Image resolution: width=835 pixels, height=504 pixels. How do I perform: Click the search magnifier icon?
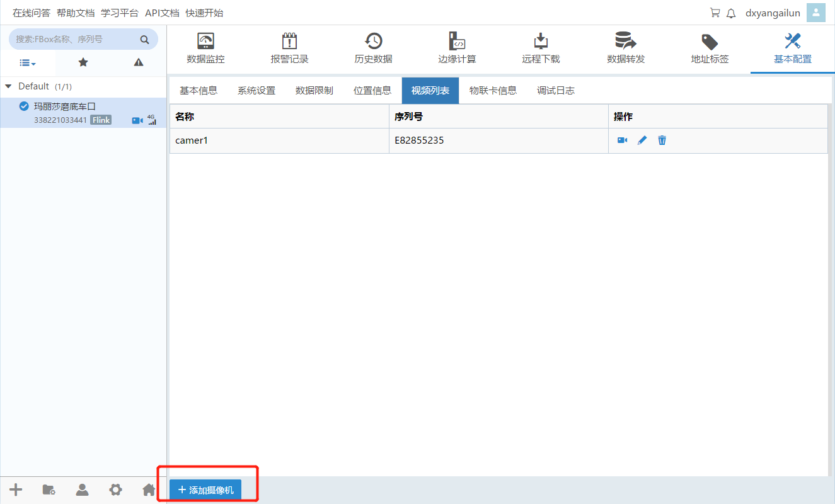144,39
